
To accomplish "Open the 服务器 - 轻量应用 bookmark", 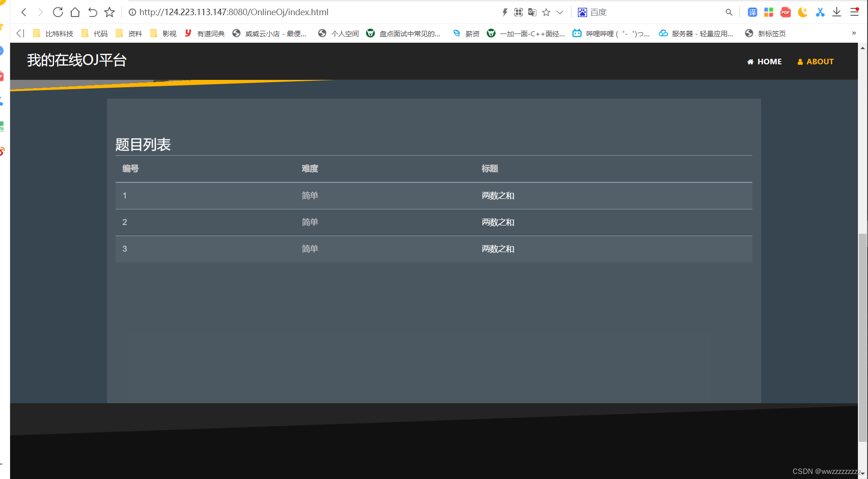I will [x=696, y=34].
